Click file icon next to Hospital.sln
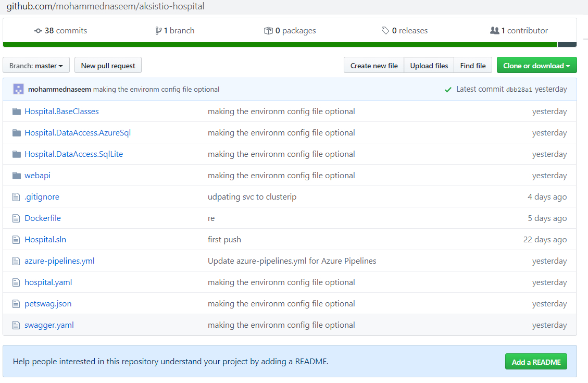This screenshot has height=383, width=588. click(16, 240)
